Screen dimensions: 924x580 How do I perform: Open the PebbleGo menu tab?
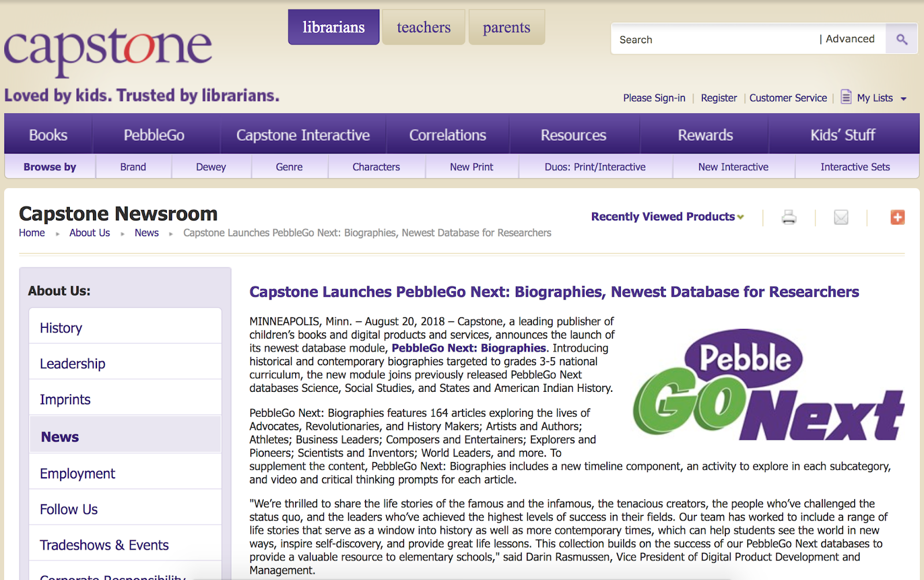point(154,134)
